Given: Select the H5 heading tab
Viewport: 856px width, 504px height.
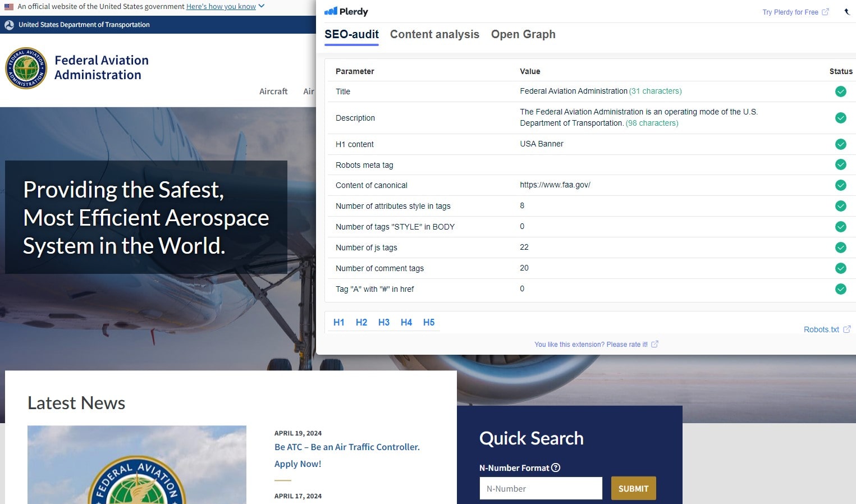Looking at the screenshot, I should [429, 322].
